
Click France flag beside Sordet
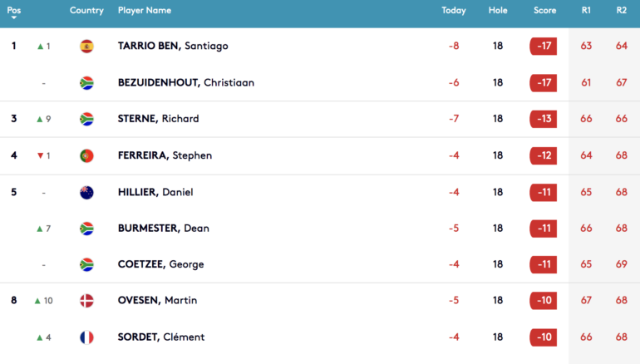86,337
